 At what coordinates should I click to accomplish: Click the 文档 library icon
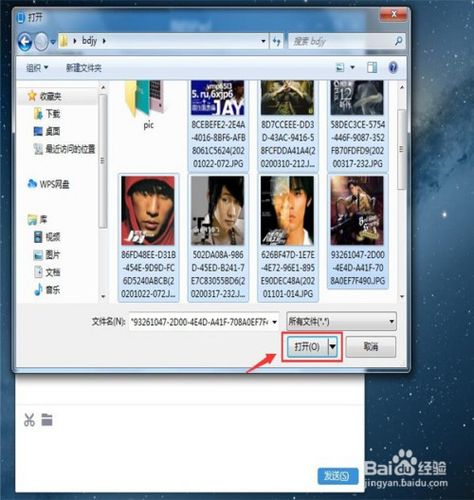(x=38, y=272)
